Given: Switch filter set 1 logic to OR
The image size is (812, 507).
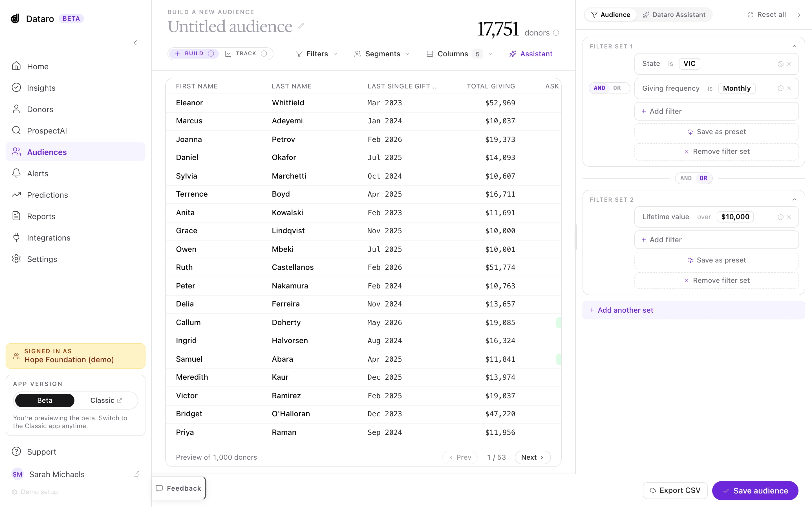Looking at the screenshot, I should (x=617, y=88).
